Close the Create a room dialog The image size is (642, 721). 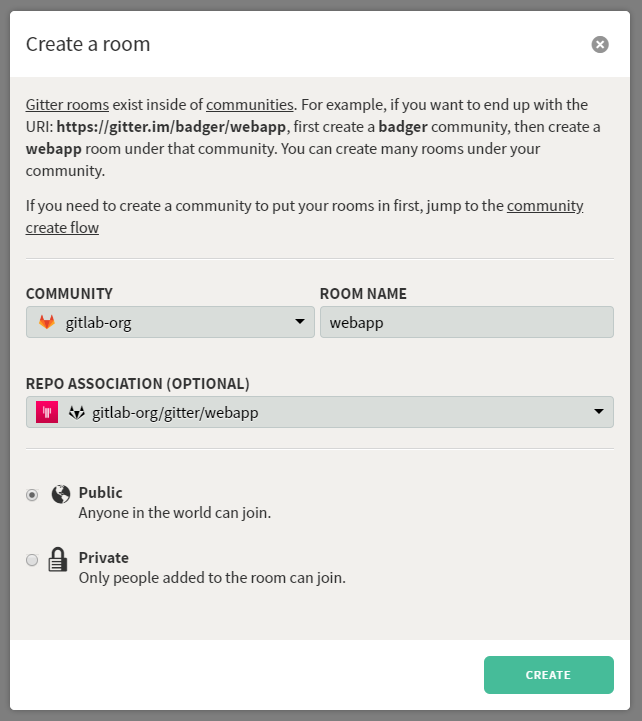pyautogui.click(x=600, y=45)
